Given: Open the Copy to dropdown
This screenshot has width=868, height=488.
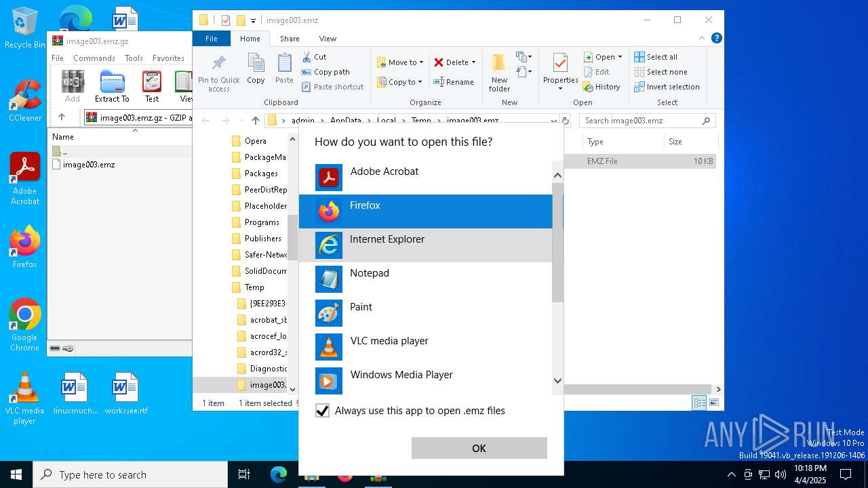Looking at the screenshot, I should point(399,82).
